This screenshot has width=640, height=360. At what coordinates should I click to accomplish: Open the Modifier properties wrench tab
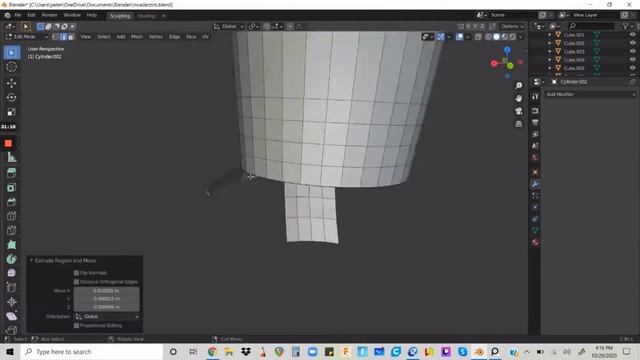click(535, 184)
